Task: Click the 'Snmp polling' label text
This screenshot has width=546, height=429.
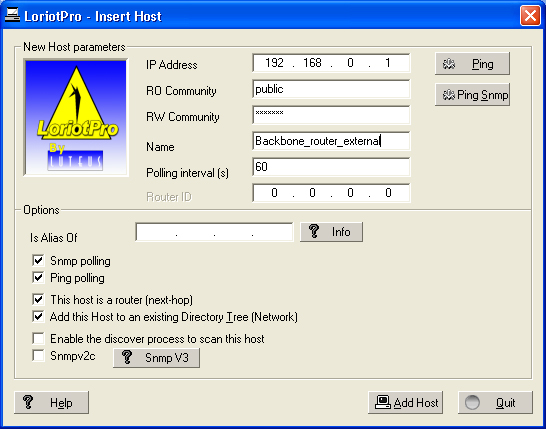Action: (x=80, y=261)
